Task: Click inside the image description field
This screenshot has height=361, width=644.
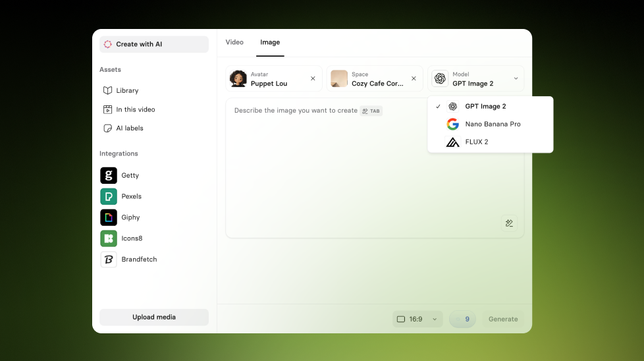Action: point(375,167)
